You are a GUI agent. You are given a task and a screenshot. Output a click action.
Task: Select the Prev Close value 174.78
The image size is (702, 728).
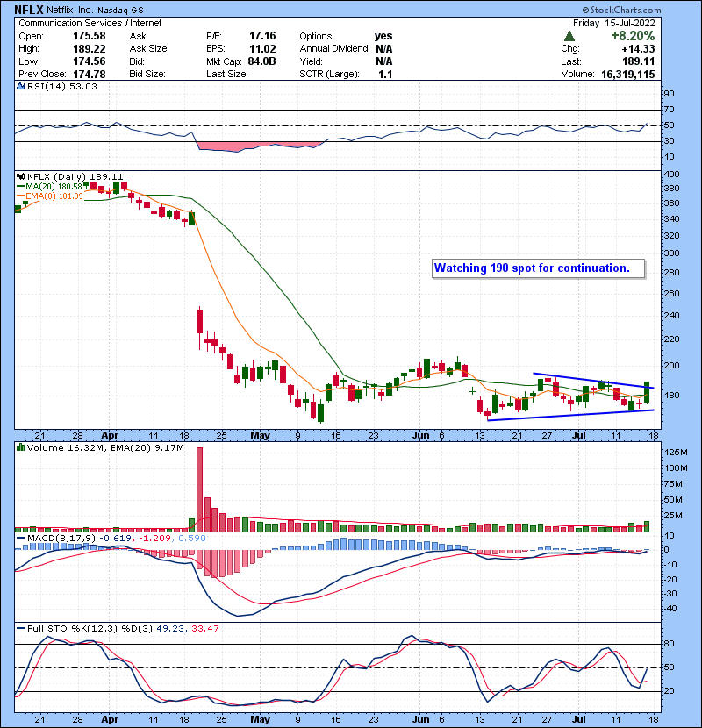click(x=90, y=74)
